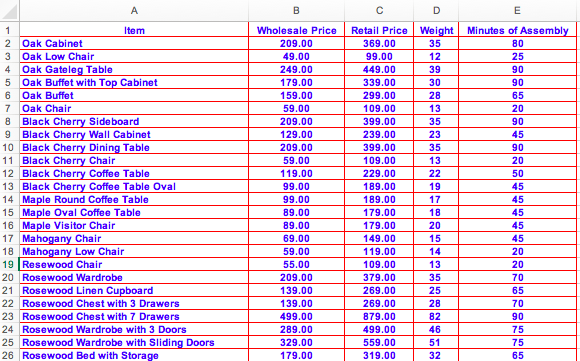Click weight value 82
580x361 pixels.
[x=436, y=317]
